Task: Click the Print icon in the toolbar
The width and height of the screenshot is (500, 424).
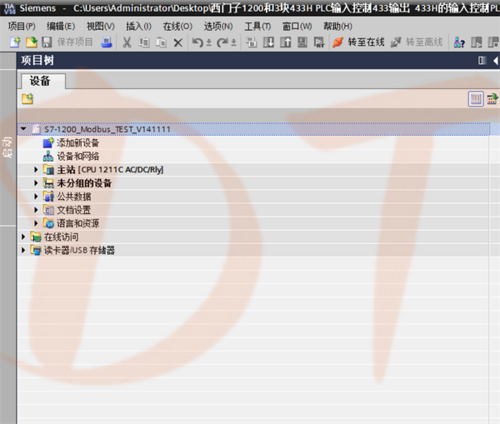Action: coord(107,42)
